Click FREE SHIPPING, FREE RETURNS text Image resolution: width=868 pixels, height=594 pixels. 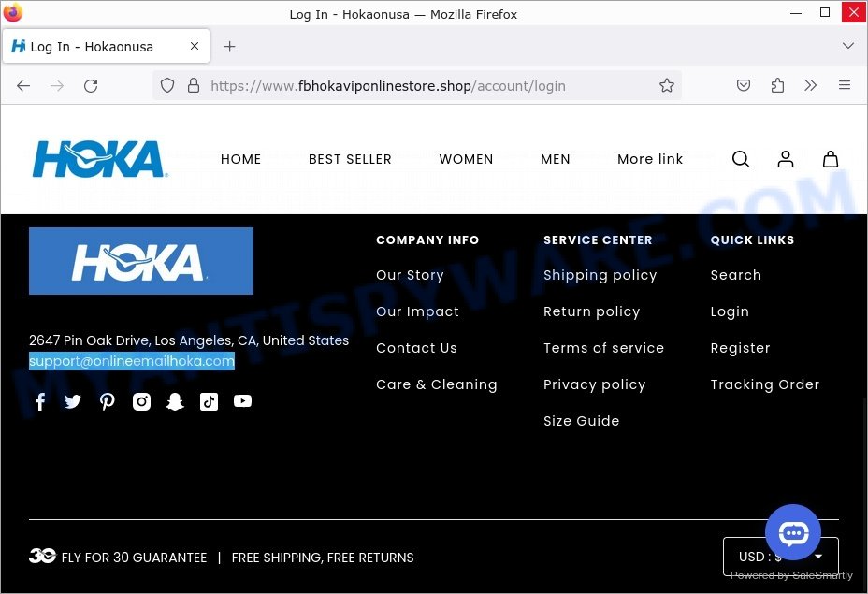(x=323, y=558)
